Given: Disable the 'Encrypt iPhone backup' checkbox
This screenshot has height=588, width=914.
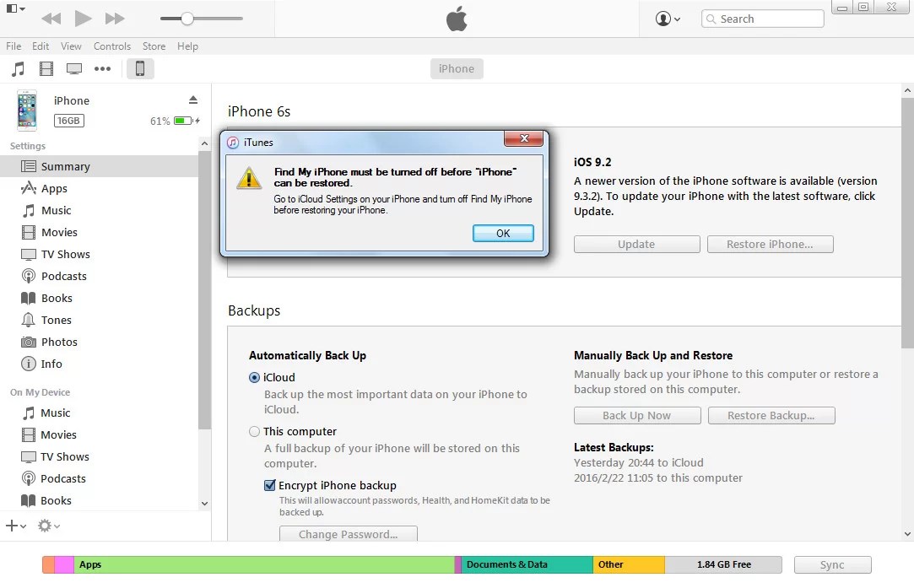Looking at the screenshot, I should click(270, 485).
